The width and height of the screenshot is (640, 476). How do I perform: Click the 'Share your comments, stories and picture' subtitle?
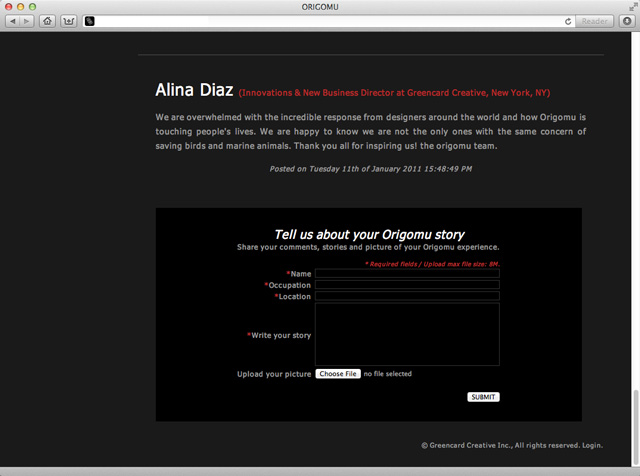[368, 247]
